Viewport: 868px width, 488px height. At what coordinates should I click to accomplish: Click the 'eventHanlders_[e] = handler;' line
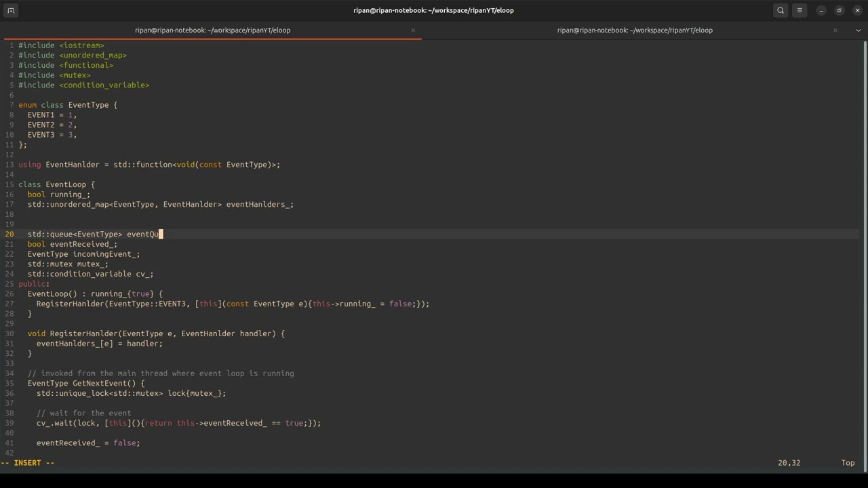(100, 344)
